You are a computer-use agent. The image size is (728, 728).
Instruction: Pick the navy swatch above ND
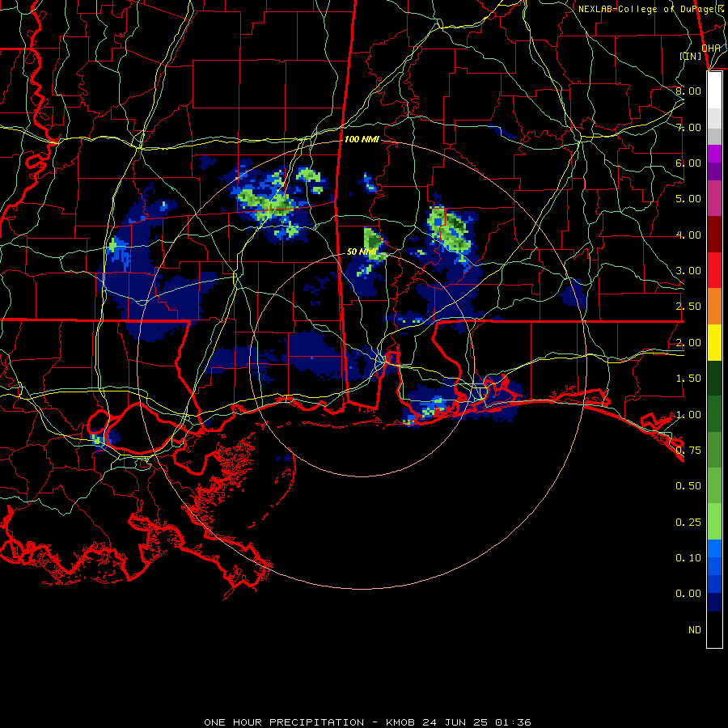pyautogui.click(x=714, y=603)
